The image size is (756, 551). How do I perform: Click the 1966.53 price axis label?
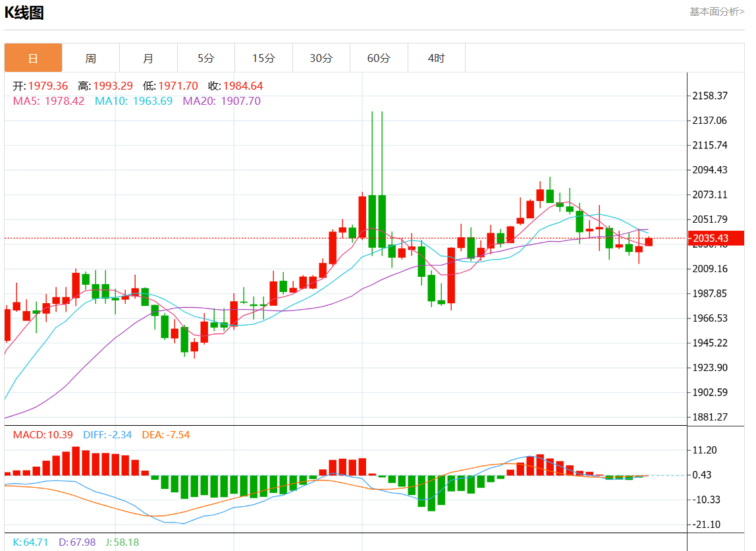(x=710, y=318)
